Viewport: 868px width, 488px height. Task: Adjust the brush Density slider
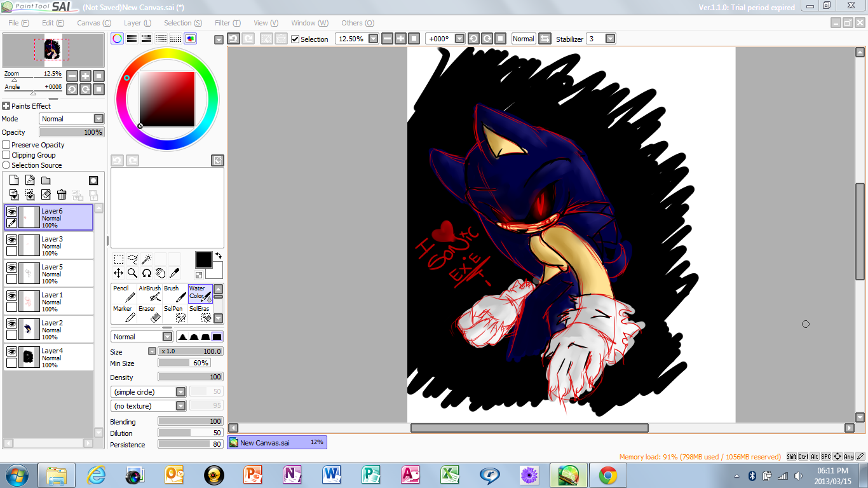pos(190,377)
